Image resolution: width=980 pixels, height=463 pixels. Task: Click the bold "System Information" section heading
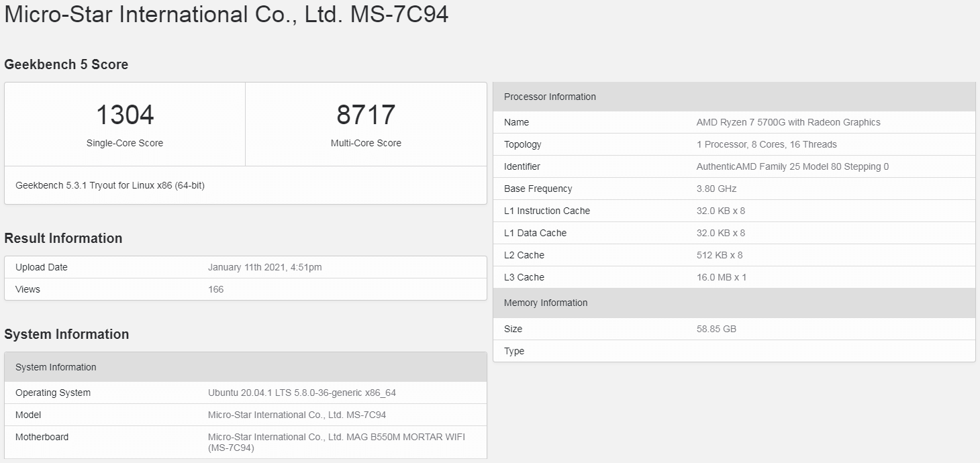(66, 334)
